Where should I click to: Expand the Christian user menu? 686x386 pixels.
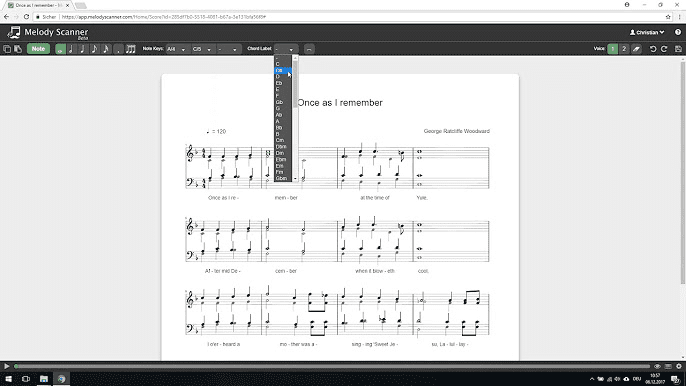tap(647, 32)
